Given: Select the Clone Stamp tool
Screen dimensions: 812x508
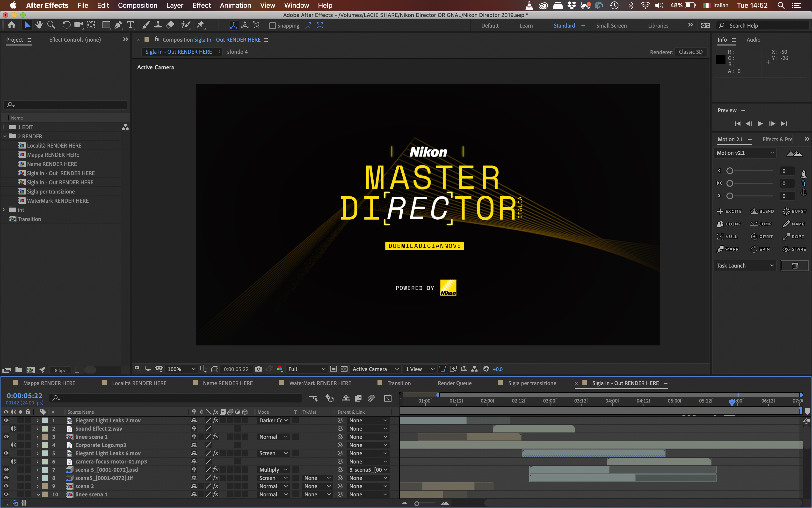Looking at the screenshot, I should [158, 25].
